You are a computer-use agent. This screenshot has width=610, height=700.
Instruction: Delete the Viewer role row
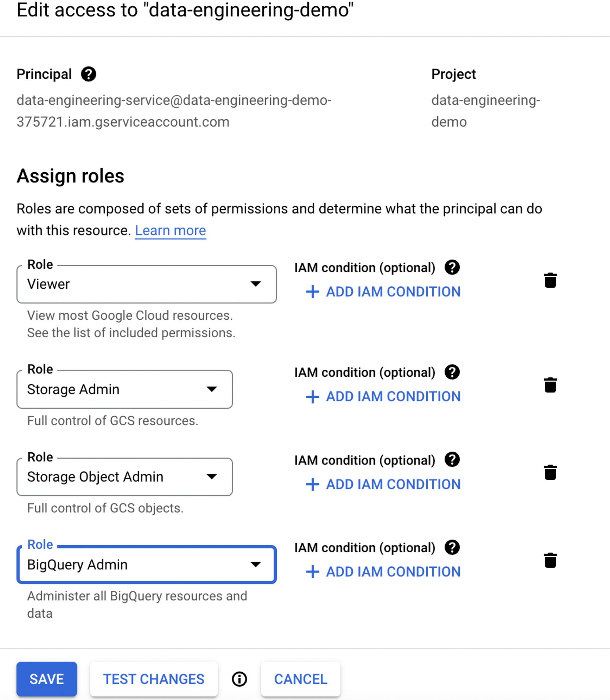[550, 280]
